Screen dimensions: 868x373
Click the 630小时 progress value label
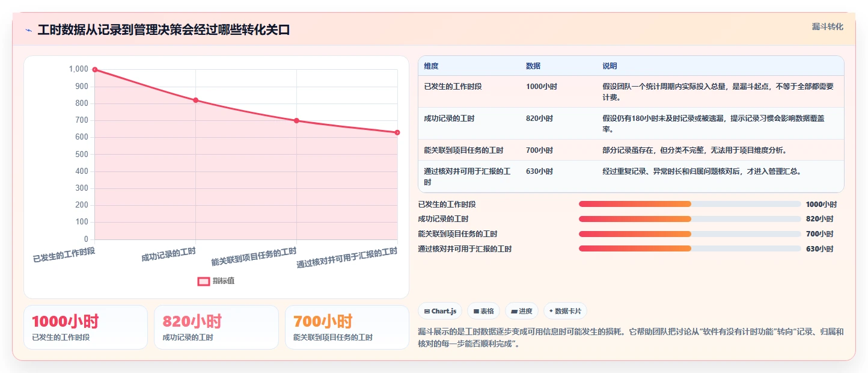pos(819,249)
